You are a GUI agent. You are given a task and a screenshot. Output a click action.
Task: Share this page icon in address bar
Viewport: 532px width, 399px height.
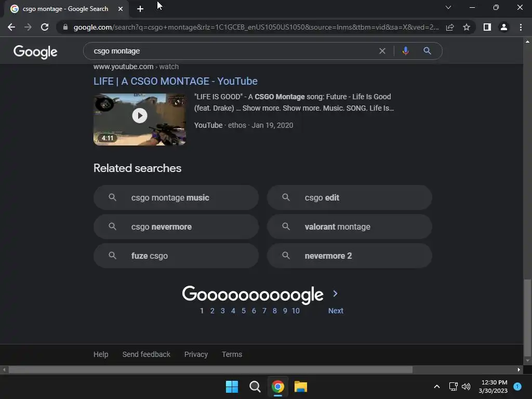click(450, 27)
